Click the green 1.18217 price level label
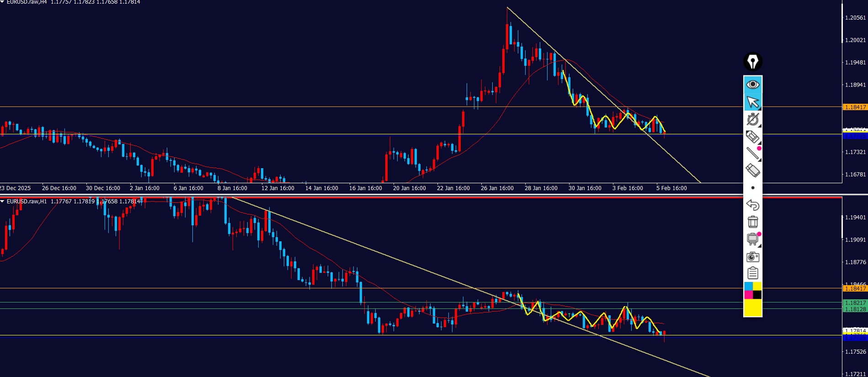 pos(855,303)
